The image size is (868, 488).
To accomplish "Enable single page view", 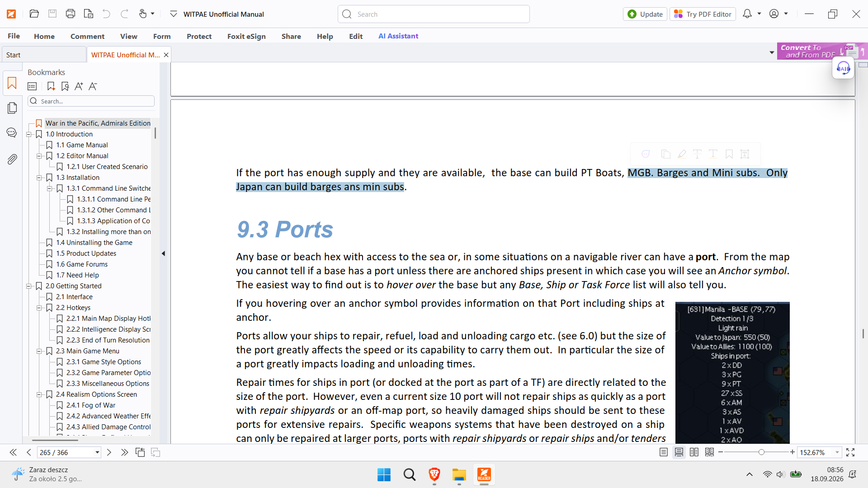I will (x=664, y=452).
